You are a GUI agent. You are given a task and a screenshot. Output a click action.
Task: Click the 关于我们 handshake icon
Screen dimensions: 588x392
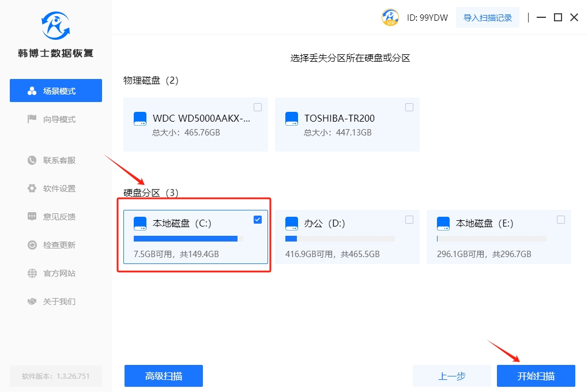[x=32, y=301]
